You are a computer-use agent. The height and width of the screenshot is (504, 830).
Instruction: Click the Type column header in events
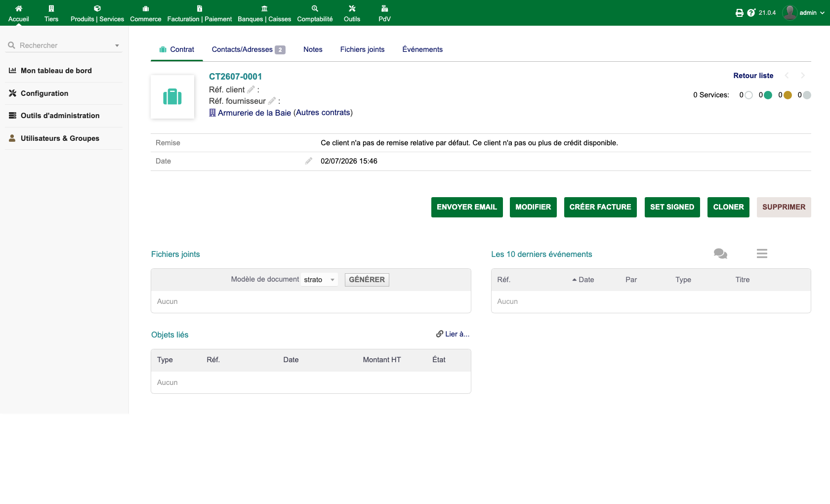[x=683, y=280]
